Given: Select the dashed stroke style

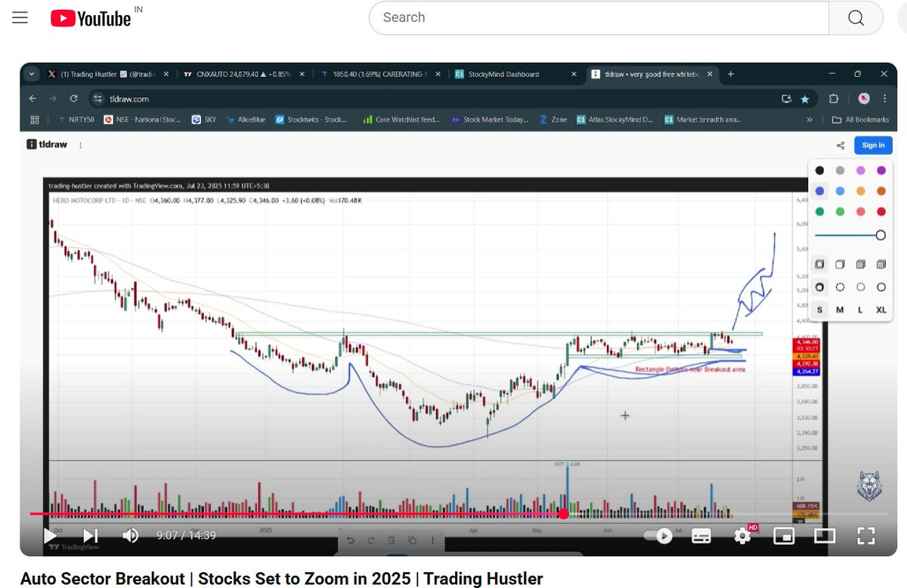Looking at the screenshot, I should click(x=840, y=287).
